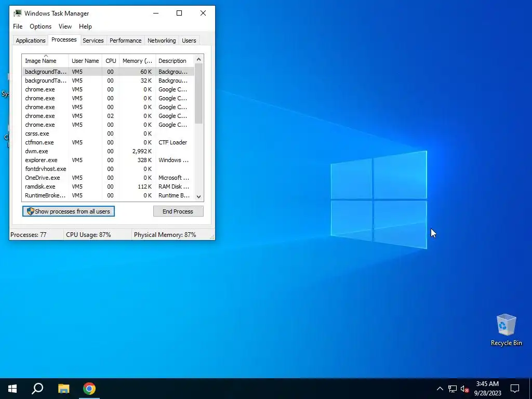The image size is (532, 399).
Task: Show hidden system tray icons
Action: (x=440, y=389)
